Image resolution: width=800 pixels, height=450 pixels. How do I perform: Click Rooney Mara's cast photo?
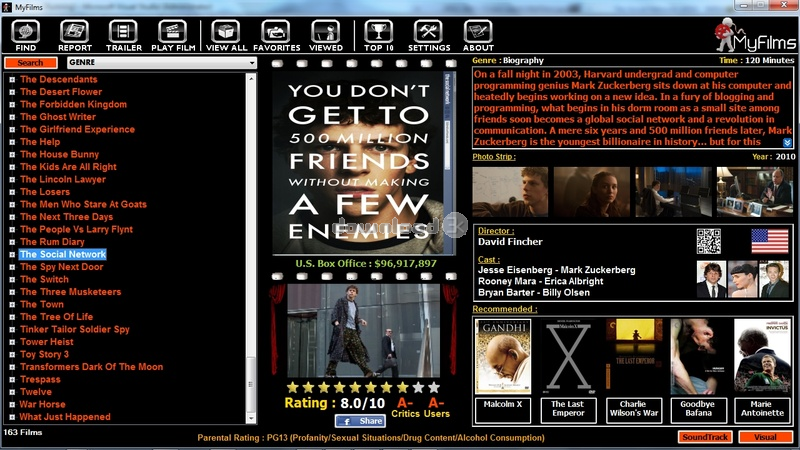click(x=742, y=280)
